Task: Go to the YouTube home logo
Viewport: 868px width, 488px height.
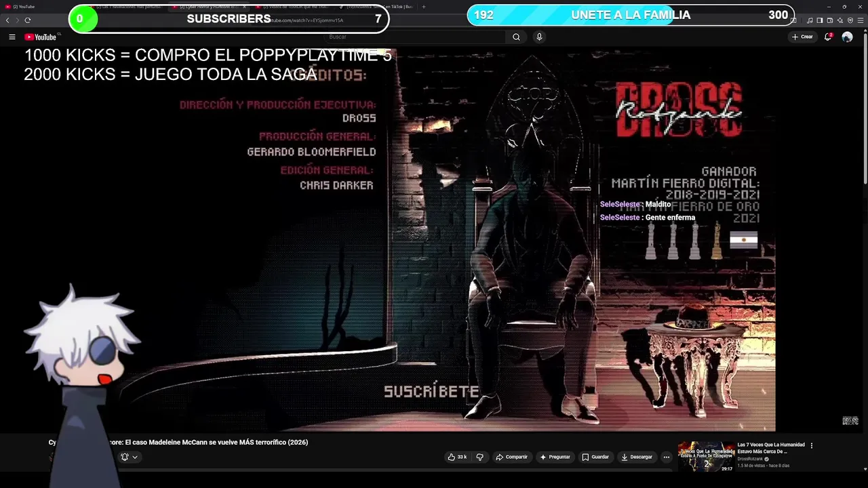Action: tap(41, 37)
